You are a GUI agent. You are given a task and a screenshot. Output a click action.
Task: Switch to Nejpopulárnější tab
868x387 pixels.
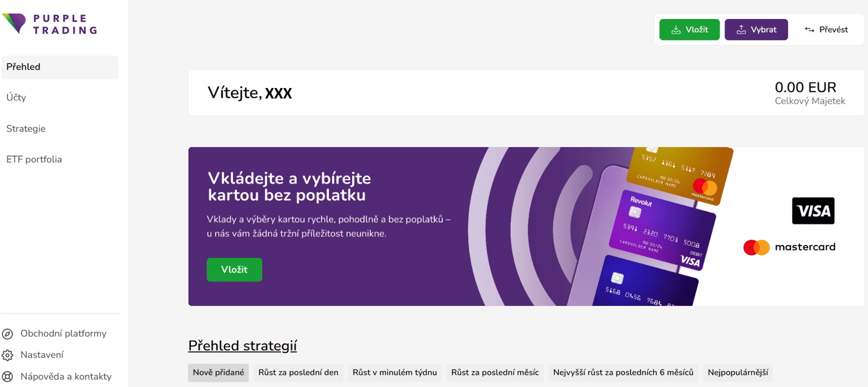tap(738, 372)
